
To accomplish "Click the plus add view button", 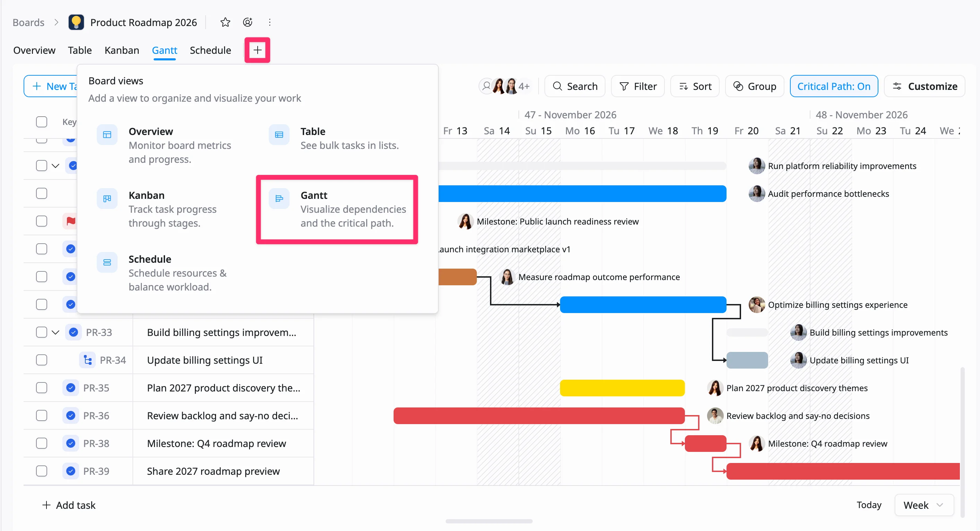I will tap(258, 50).
